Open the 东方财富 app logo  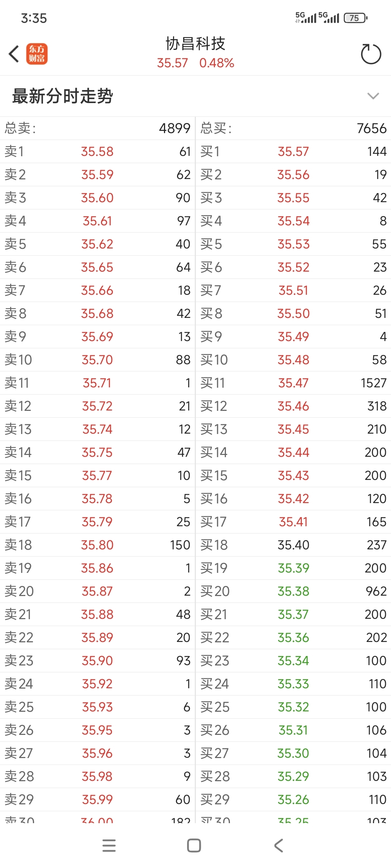pyautogui.click(x=37, y=54)
